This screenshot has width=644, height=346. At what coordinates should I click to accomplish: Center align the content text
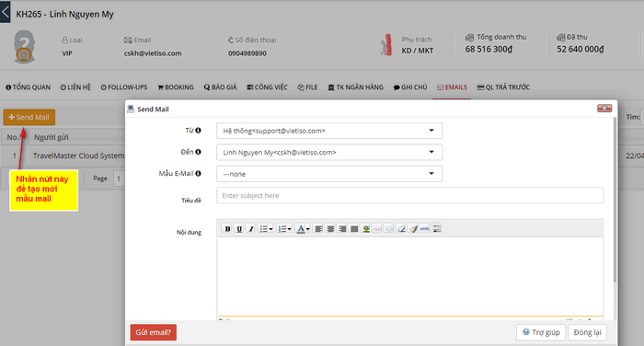coord(330,229)
